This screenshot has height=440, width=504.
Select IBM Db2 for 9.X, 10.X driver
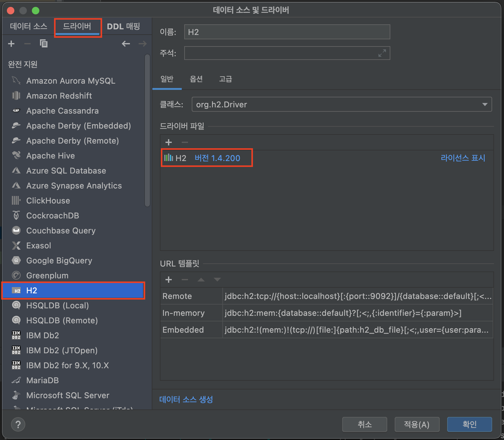pyautogui.click(x=73, y=365)
